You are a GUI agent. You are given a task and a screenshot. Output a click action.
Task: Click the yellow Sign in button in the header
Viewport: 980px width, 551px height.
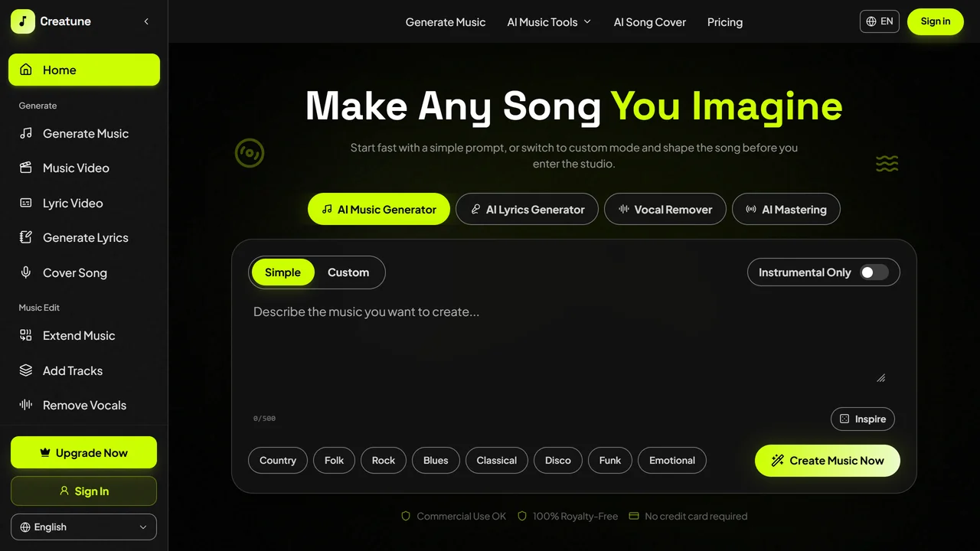tap(936, 21)
